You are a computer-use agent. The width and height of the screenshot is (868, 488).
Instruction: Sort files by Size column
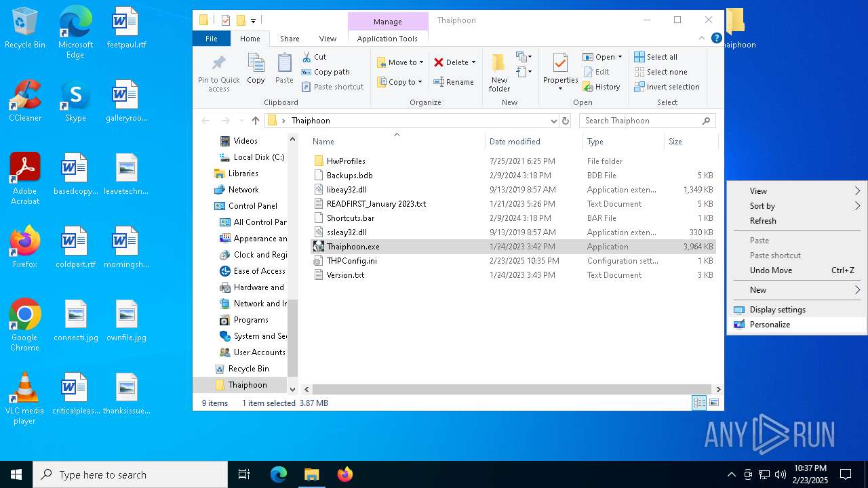[690, 142]
